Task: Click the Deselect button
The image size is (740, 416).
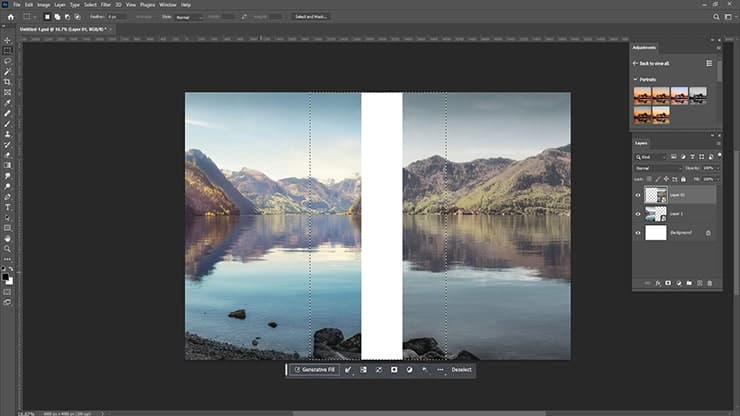Action: (x=461, y=370)
